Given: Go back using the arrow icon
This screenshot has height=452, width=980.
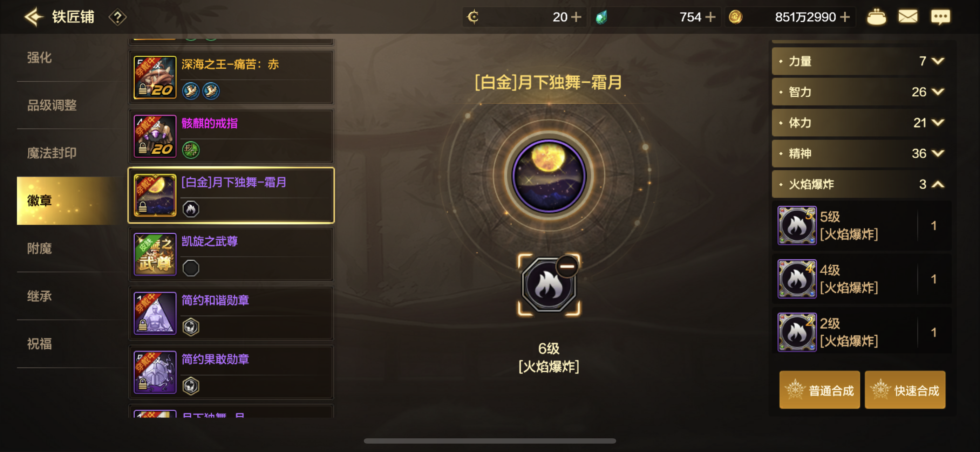Looking at the screenshot, I should click(x=34, y=17).
